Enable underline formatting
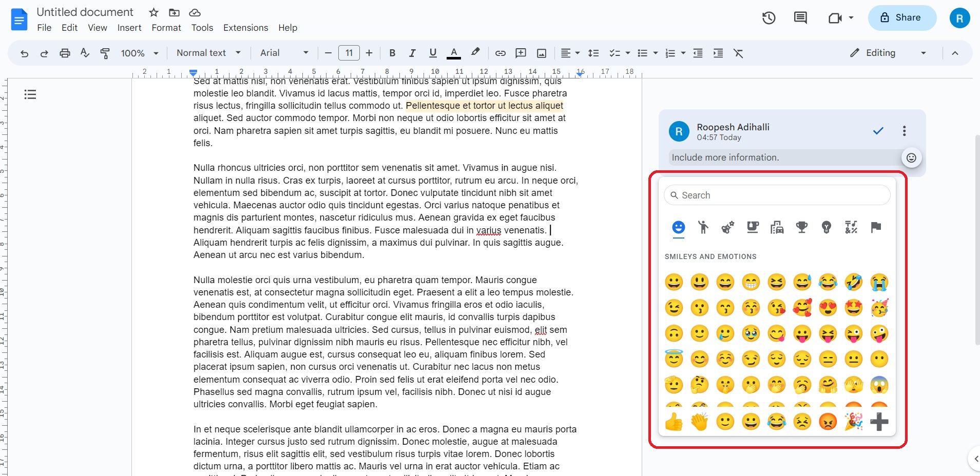 pos(432,53)
